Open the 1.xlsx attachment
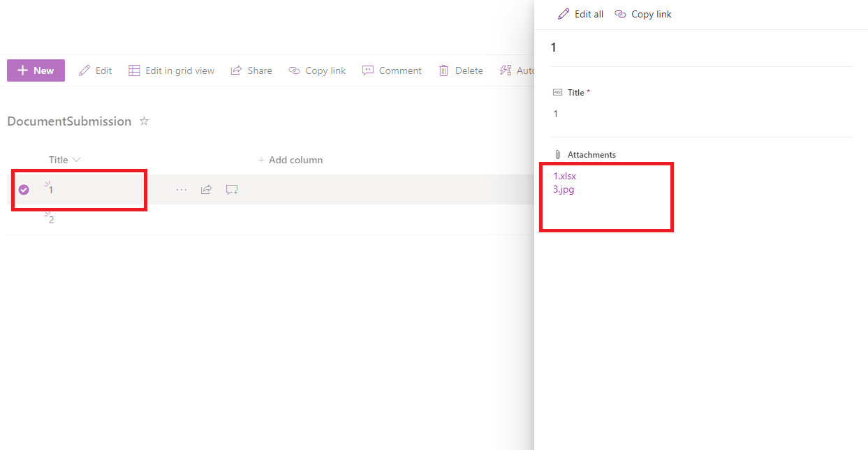The width and height of the screenshot is (868, 450). (x=564, y=176)
